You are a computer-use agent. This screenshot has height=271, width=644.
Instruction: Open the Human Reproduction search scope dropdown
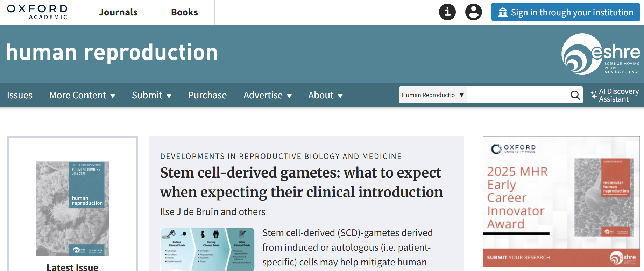point(433,95)
